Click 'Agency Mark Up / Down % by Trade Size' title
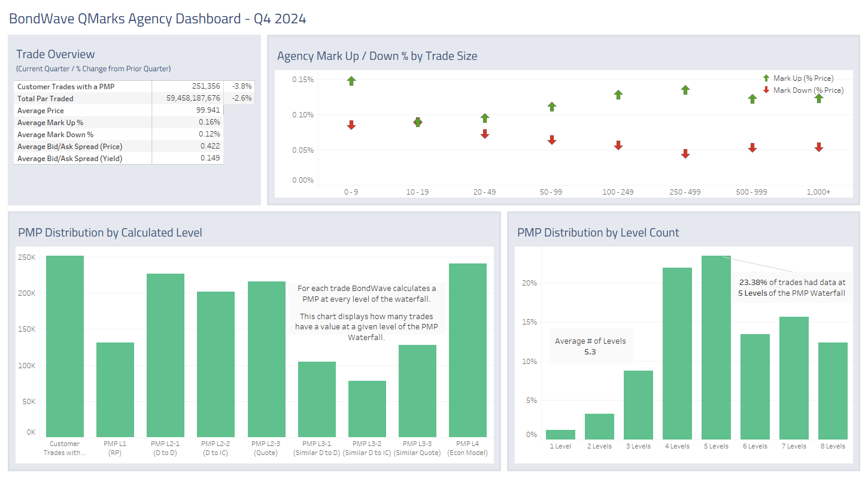Image resolution: width=868 pixels, height=479 pixels. click(x=377, y=56)
